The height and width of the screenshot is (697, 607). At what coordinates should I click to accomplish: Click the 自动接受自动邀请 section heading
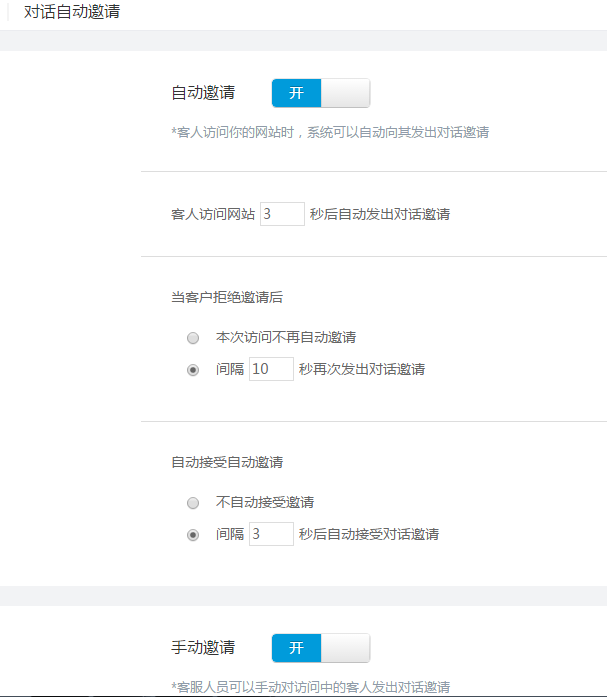click(x=226, y=462)
